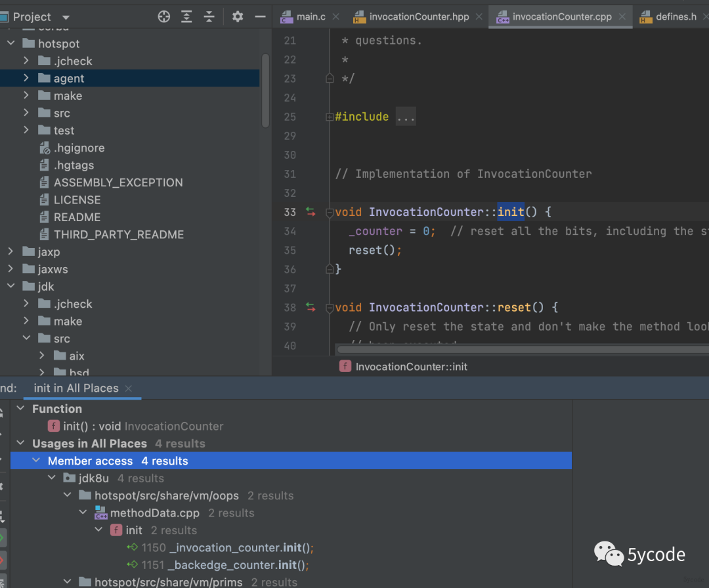Image resolution: width=709 pixels, height=588 pixels.
Task: Click the gutter navigation icon on line 38
Action: [311, 307]
